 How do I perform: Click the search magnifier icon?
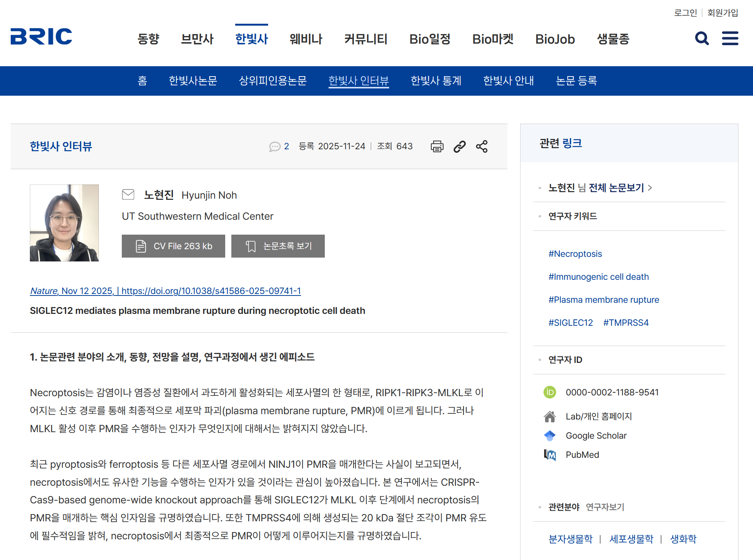point(702,38)
